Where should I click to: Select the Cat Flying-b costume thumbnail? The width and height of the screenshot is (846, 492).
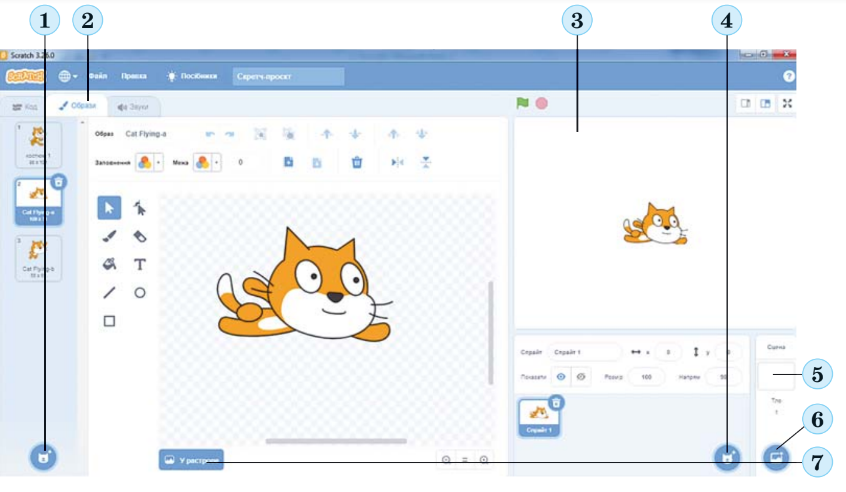[38, 258]
